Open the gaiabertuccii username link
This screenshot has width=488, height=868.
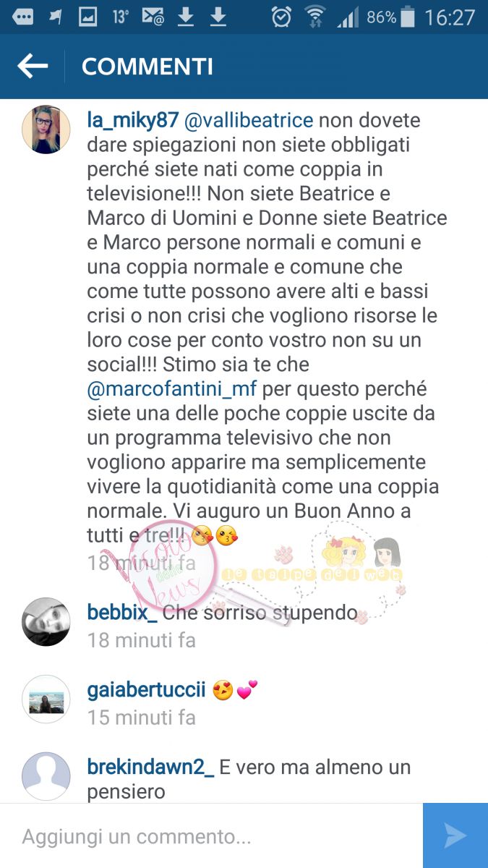point(146,690)
